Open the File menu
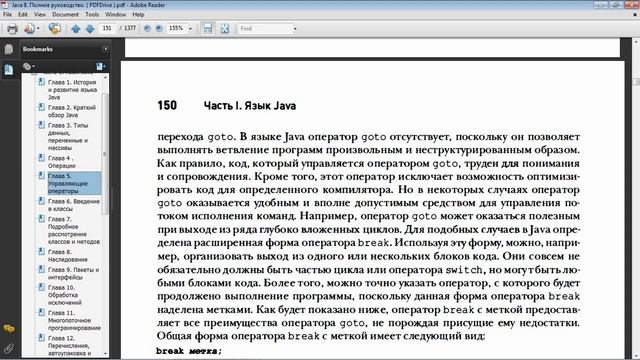 pyautogui.click(x=7, y=14)
